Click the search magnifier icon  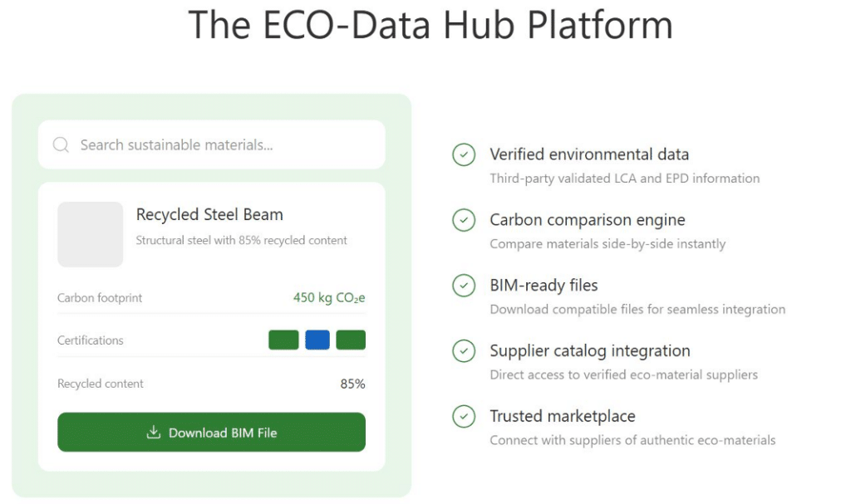61,145
